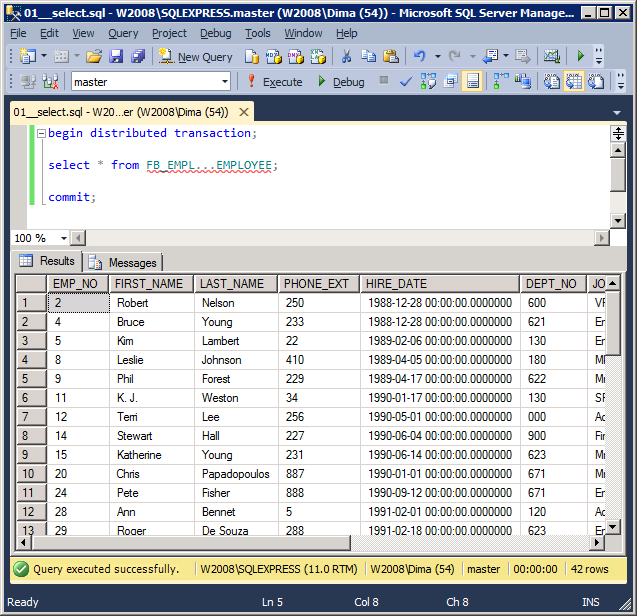Click the Change Connection icon
This screenshot has width=637, height=616.
50,81
